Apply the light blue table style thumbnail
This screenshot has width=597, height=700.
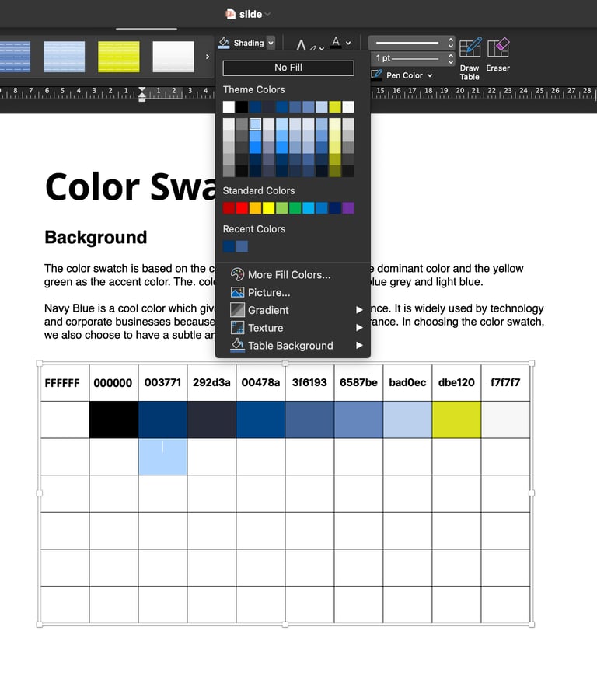[65, 57]
